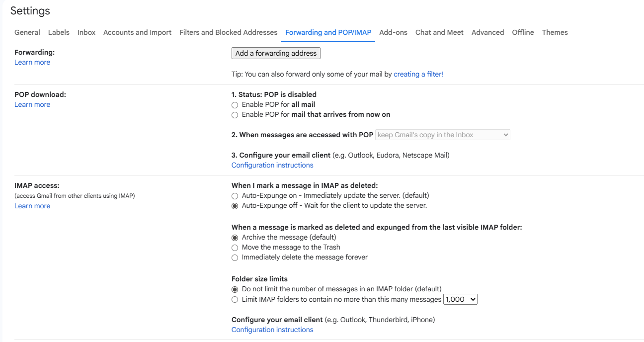This screenshot has width=644, height=342.
Task: Open Learn more under IMAP access
Action: tap(32, 206)
